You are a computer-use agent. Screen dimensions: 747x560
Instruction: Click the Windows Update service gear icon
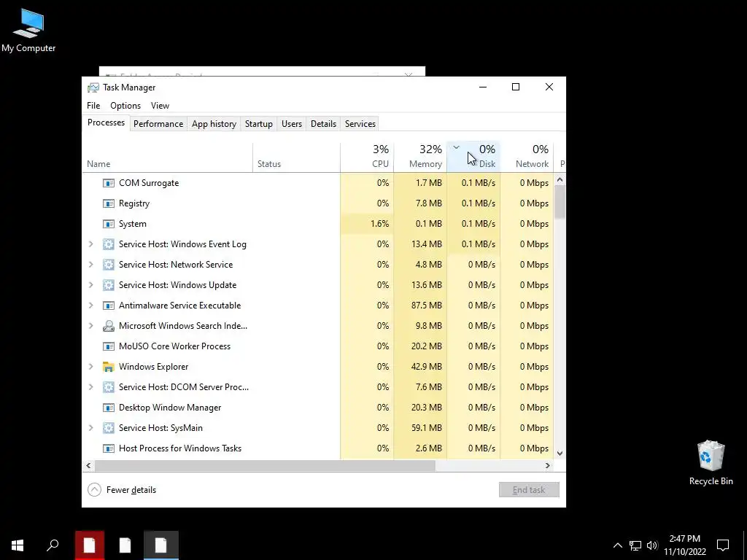(x=109, y=285)
